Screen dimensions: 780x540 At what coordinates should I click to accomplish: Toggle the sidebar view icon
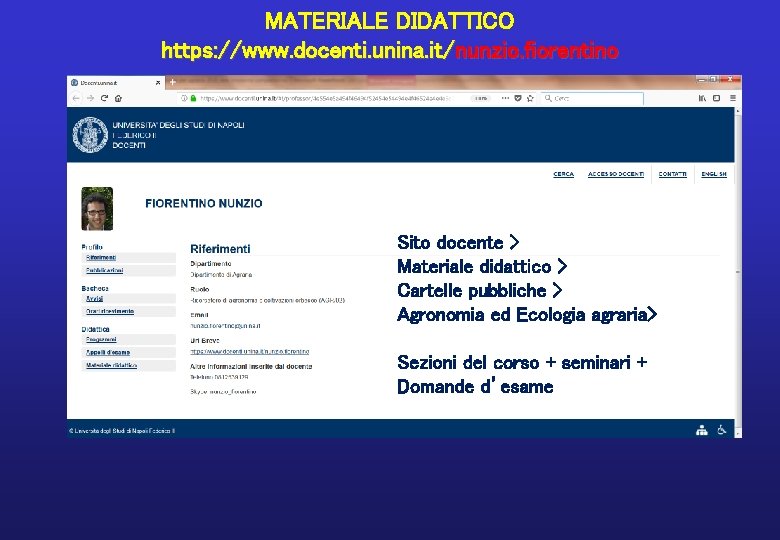[x=716, y=98]
